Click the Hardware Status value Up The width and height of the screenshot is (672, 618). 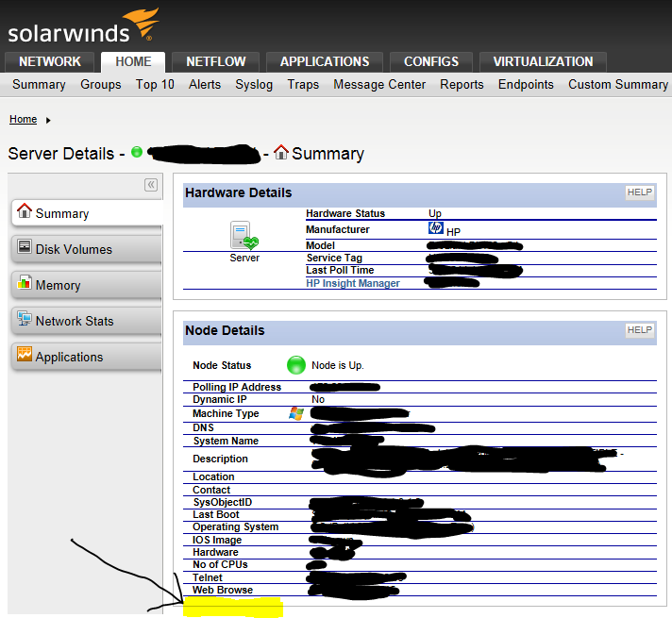(x=435, y=213)
